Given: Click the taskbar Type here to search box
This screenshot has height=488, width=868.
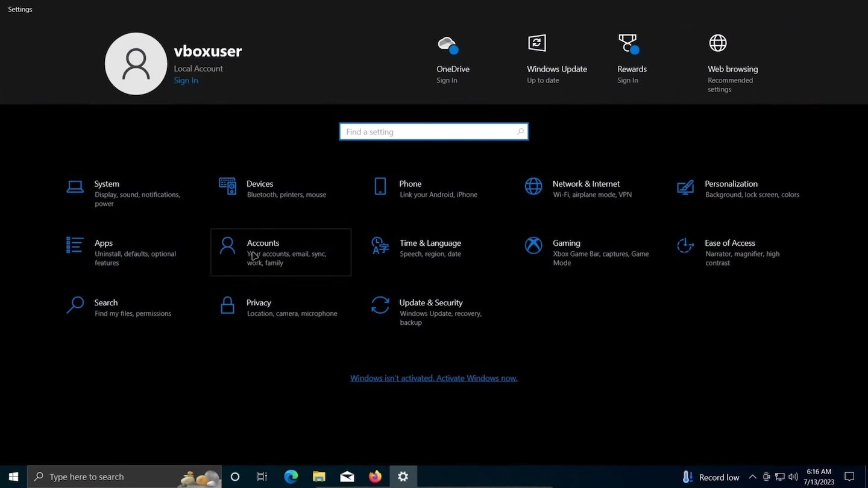Looking at the screenshot, I should click(124, 477).
